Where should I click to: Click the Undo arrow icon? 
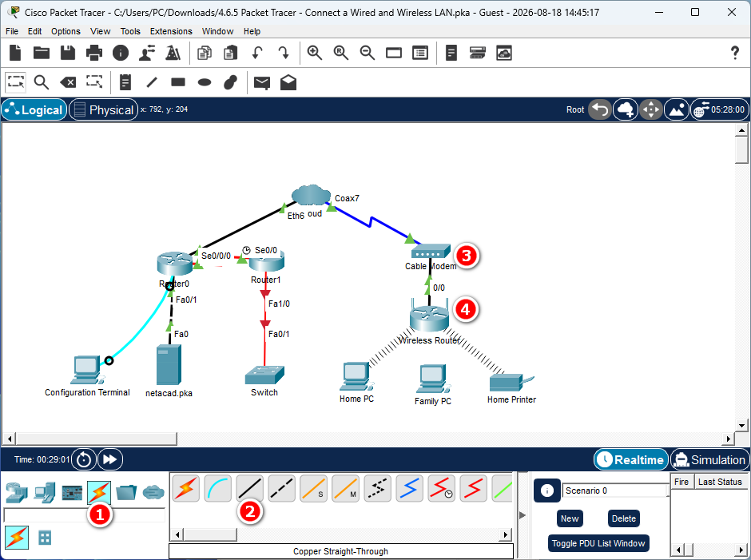coord(257,53)
